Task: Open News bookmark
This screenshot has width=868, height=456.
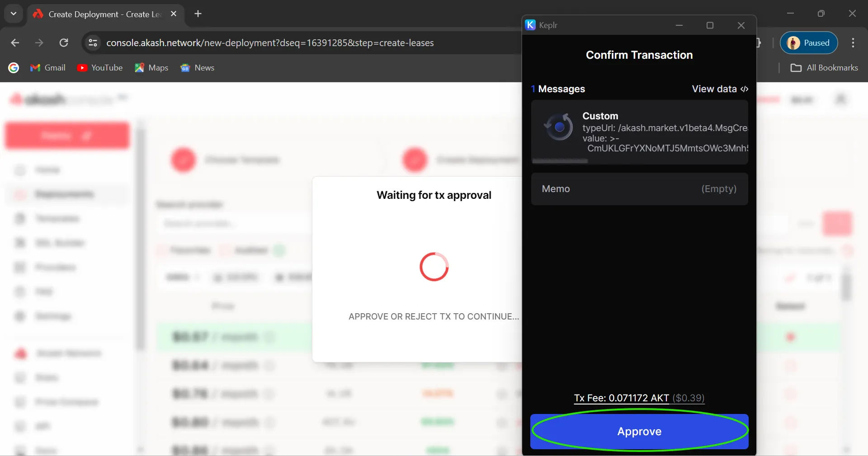Action: [198, 68]
